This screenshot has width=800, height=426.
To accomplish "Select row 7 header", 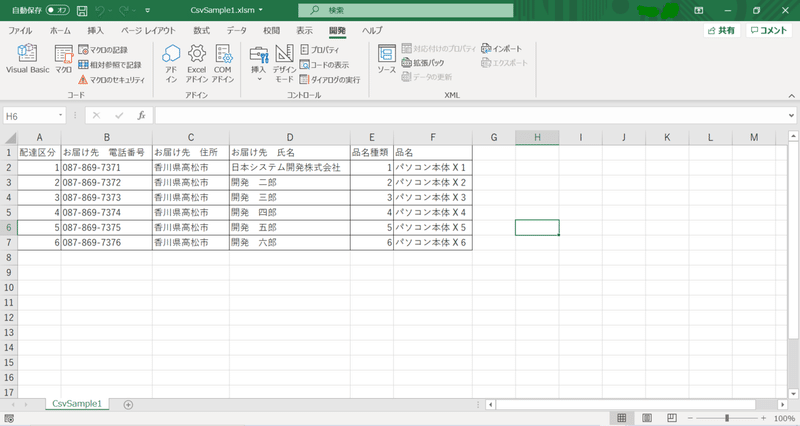I will point(9,242).
